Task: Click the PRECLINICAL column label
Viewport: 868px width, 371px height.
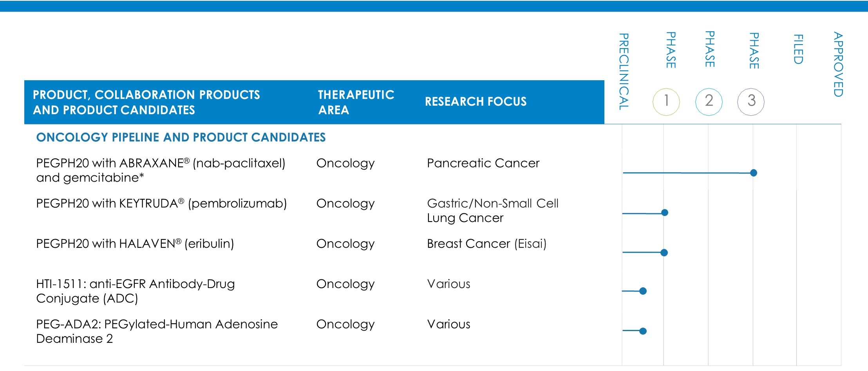Action: [623, 71]
